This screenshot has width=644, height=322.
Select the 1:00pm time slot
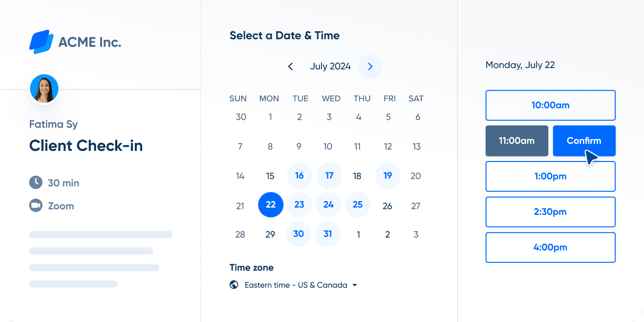point(550,176)
